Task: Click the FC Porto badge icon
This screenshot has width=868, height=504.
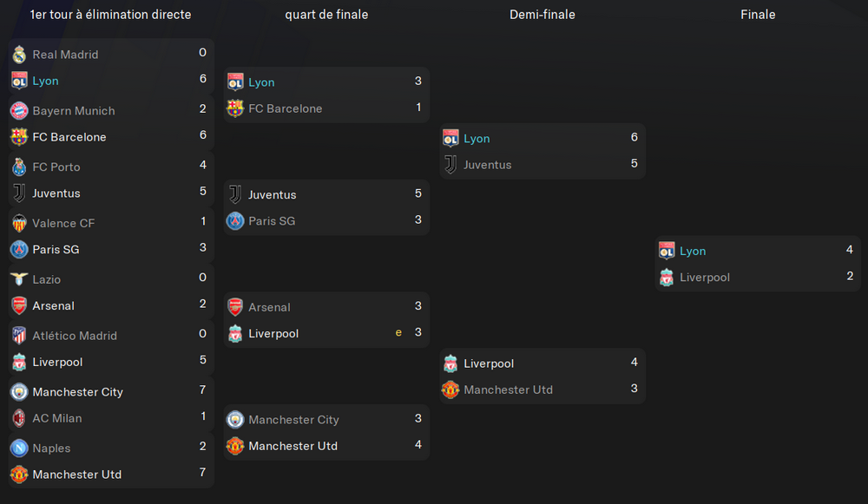Action: [19, 167]
